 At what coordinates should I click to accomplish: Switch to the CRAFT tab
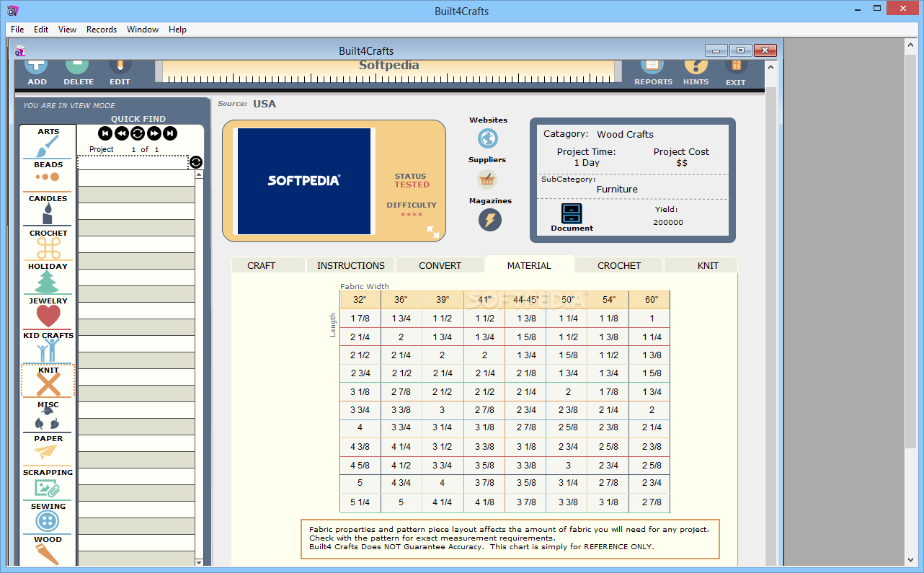(x=262, y=265)
